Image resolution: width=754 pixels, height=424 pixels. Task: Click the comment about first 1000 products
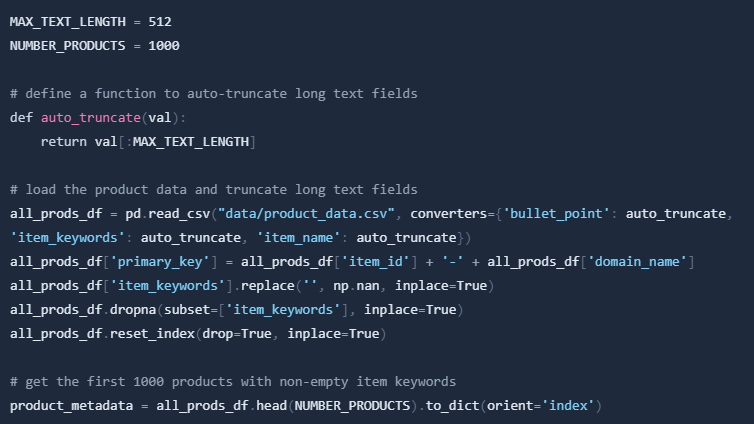(233, 381)
